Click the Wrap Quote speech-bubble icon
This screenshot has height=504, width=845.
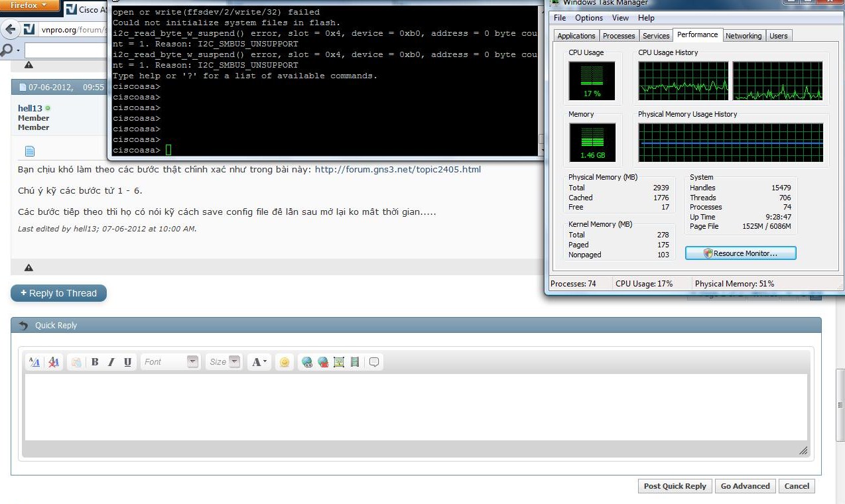coord(374,362)
